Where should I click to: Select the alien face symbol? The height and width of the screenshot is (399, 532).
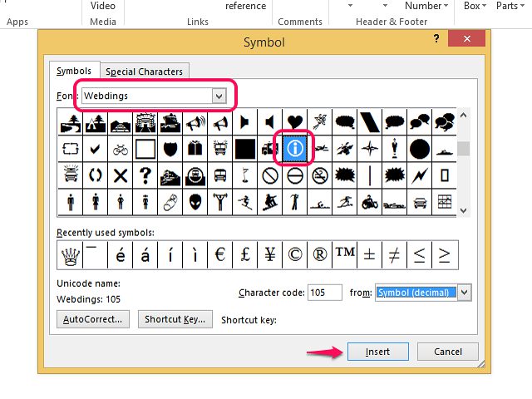coord(195,202)
